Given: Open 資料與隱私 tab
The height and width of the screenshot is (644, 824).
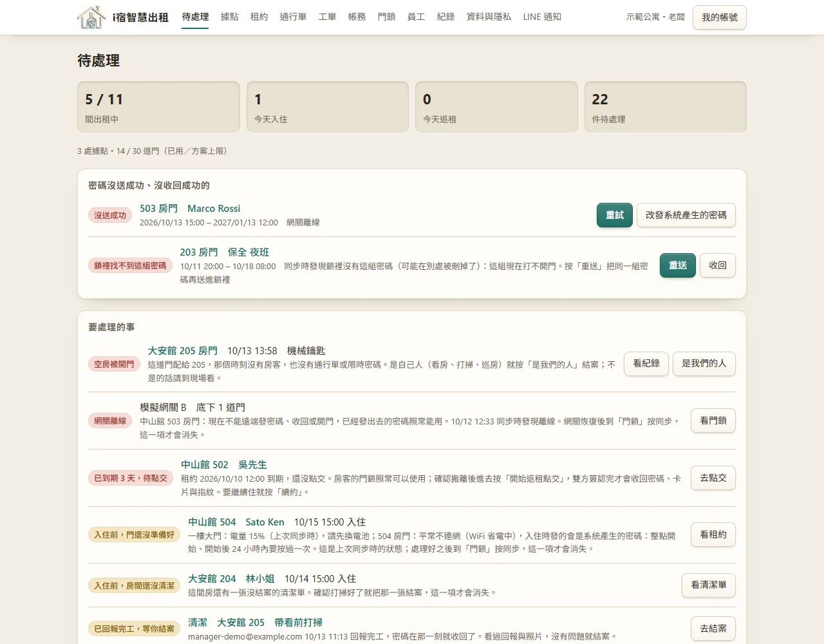Looking at the screenshot, I should click(x=489, y=17).
